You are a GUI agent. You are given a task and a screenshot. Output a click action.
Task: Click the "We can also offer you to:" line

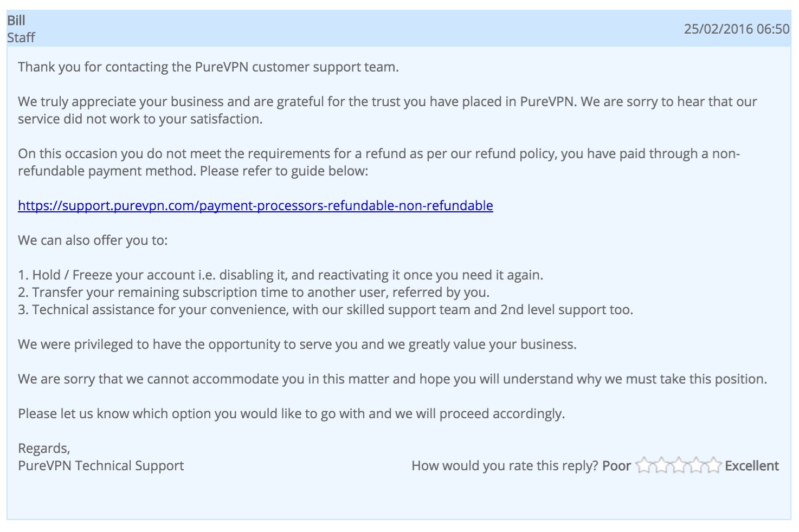(93, 241)
